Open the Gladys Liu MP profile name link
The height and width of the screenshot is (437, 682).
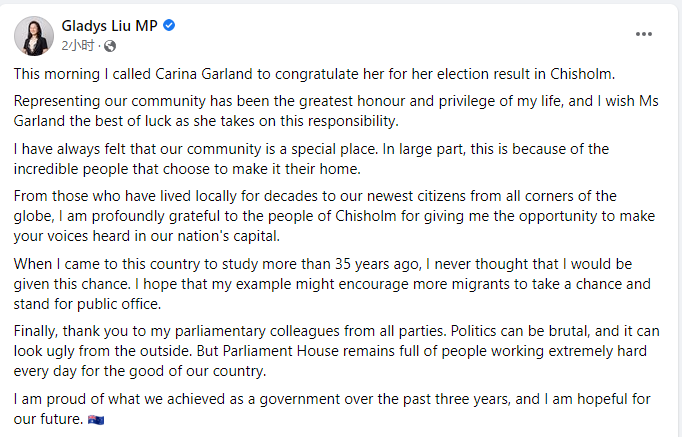[x=109, y=26]
